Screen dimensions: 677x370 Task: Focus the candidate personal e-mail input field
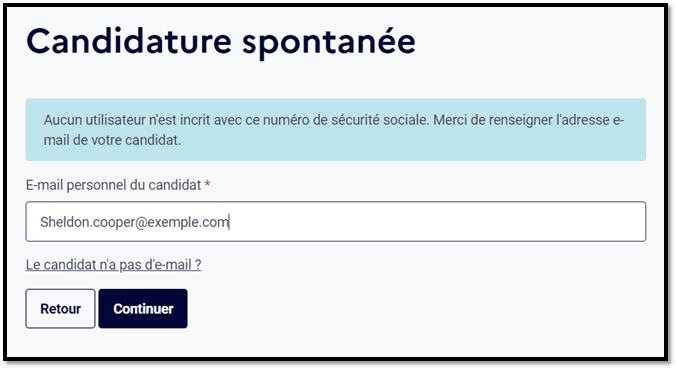pos(336,221)
